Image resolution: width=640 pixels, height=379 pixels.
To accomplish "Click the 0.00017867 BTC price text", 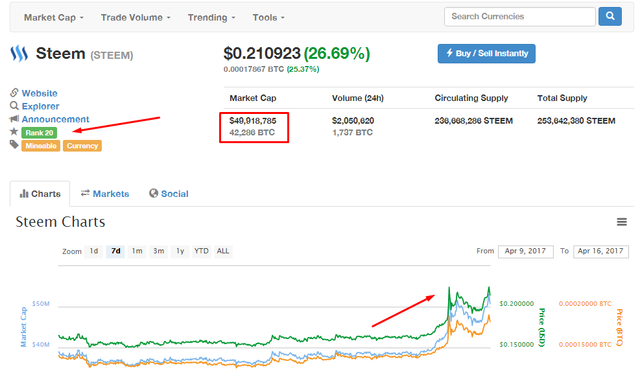I will pyautogui.click(x=253, y=69).
